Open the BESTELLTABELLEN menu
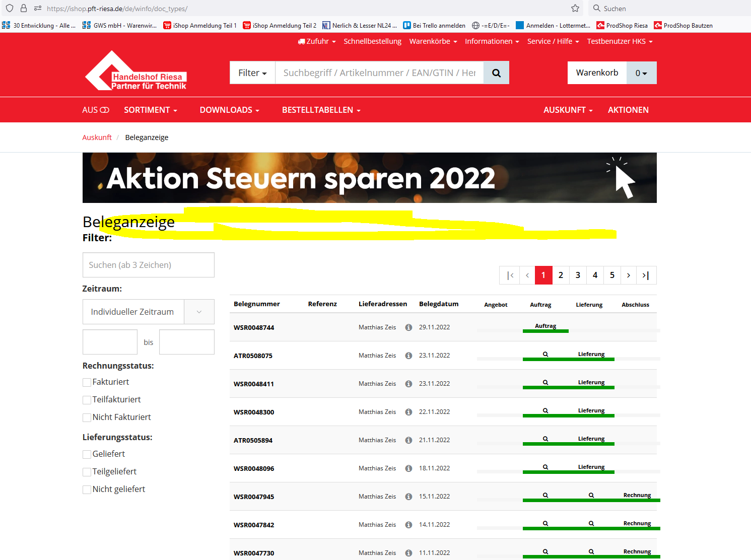The width and height of the screenshot is (751, 560). 321,110
